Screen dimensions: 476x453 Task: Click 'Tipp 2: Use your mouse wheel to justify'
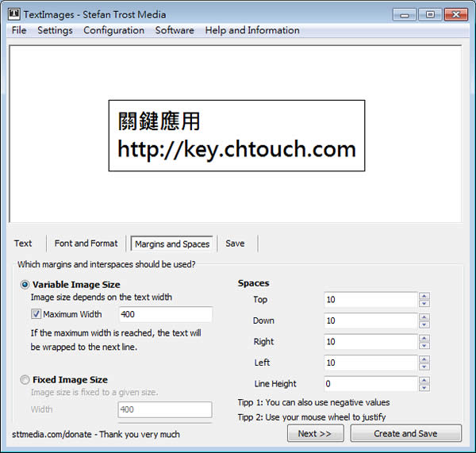312,417
